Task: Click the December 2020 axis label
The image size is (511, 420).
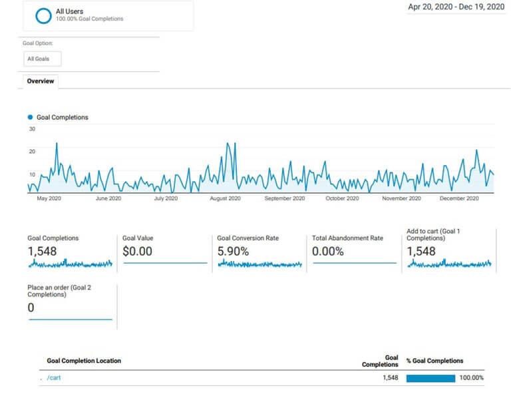Action: click(459, 198)
